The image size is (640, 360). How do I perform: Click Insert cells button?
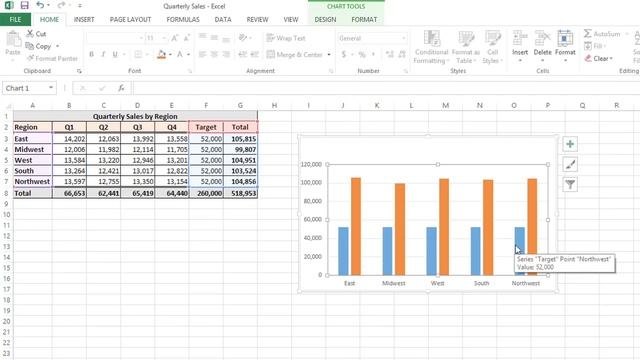pos(520,46)
